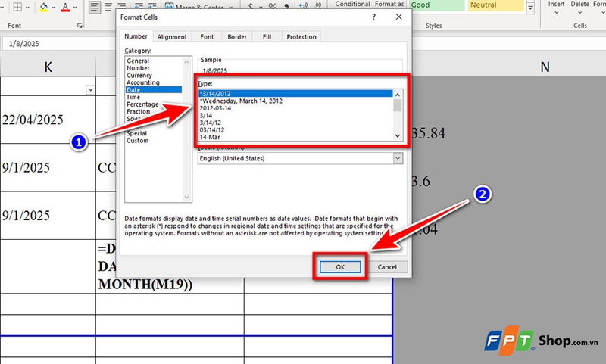Open the Font group dialog launcher
The width and height of the screenshot is (606, 364).
pyautogui.click(x=80, y=26)
